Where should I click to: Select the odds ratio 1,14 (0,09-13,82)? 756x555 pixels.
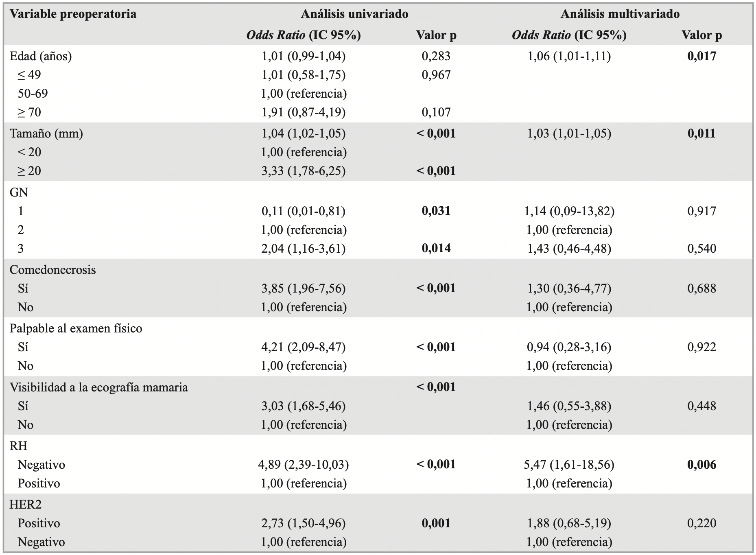tap(569, 211)
